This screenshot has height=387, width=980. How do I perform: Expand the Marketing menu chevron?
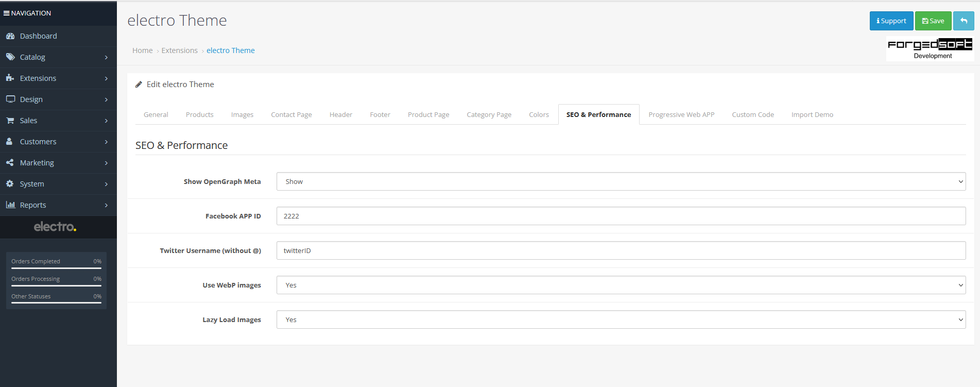[x=106, y=163]
